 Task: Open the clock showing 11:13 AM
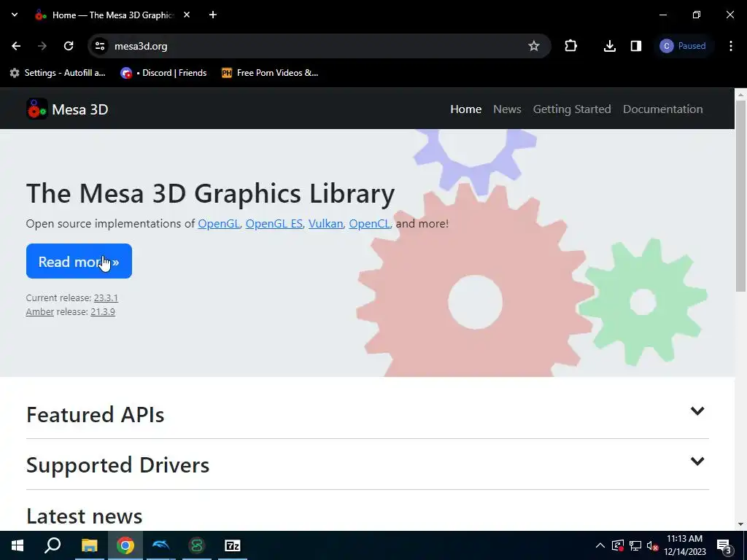(684, 545)
